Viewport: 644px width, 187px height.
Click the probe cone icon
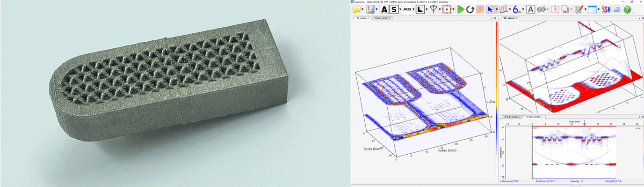click(433, 9)
